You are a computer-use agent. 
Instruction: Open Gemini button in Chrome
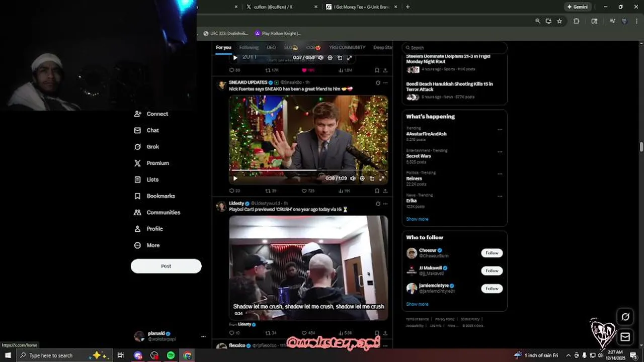(x=577, y=7)
